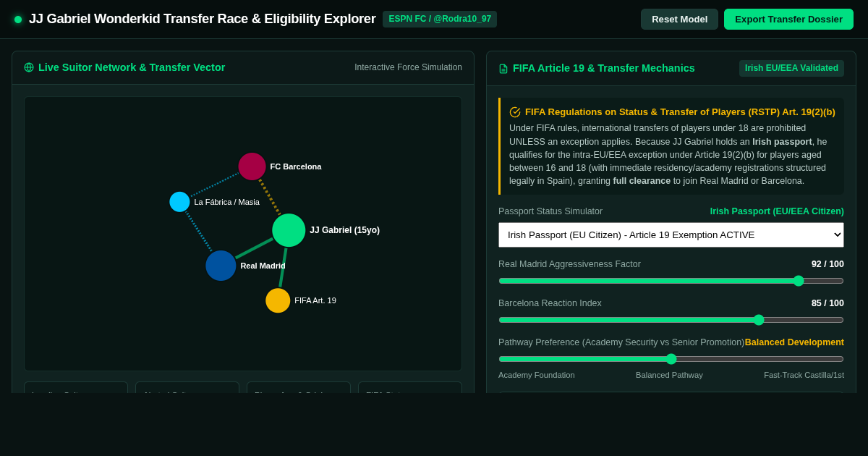Click the Fast-Track Castilla/1st label
Screen dimensions: 868x456
point(804,375)
